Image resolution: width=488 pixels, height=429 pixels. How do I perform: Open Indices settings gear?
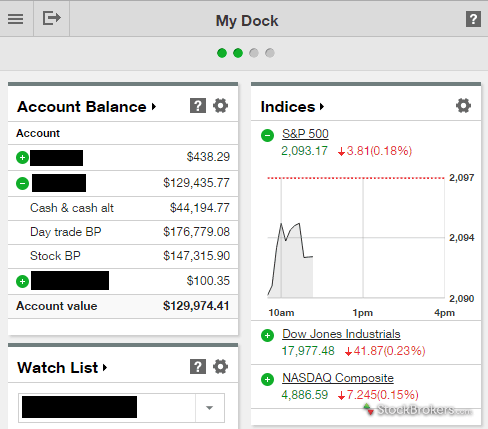(x=464, y=106)
